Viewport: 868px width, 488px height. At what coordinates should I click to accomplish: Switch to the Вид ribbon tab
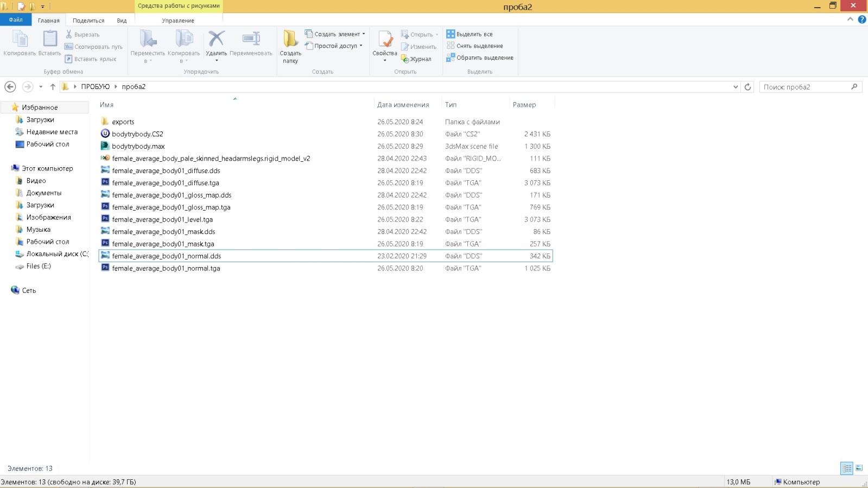point(122,20)
